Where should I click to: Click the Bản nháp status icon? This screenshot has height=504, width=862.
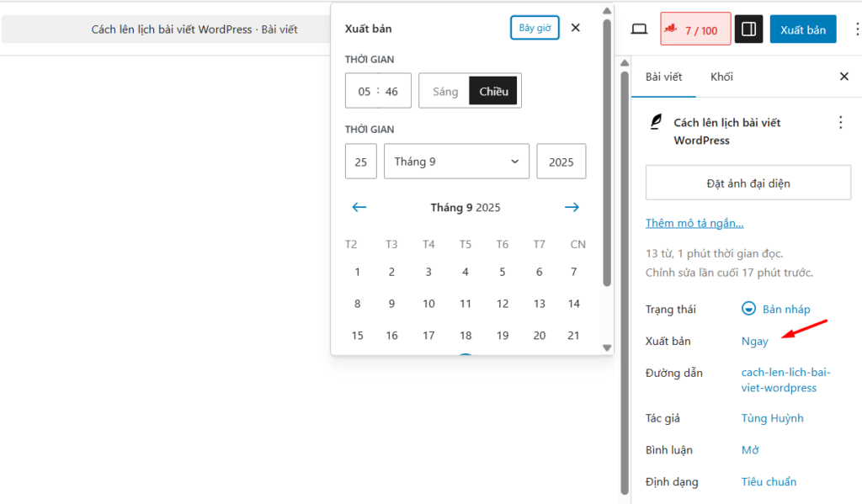[x=748, y=308]
